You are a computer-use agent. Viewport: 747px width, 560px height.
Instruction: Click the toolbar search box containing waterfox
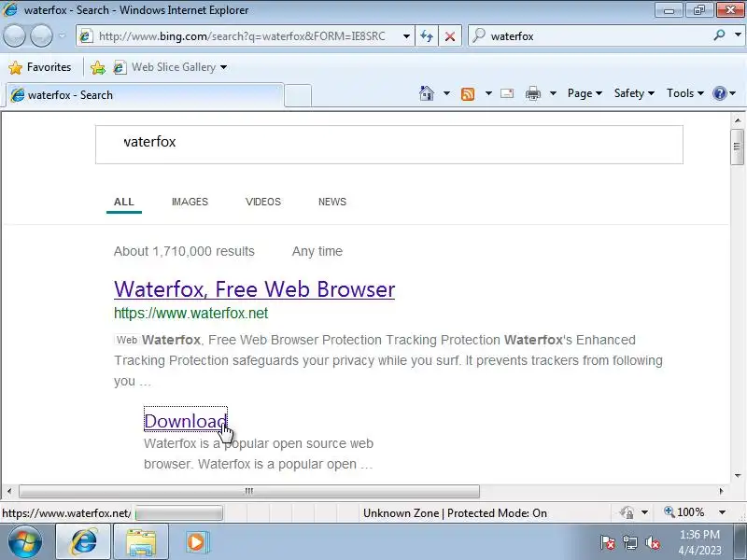[590, 36]
